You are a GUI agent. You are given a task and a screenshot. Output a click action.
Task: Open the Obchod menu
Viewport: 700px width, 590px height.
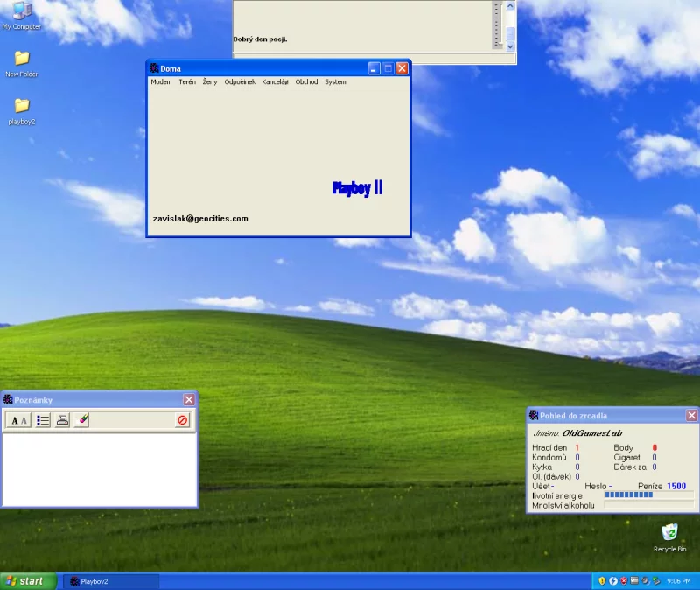coord(307,81)
